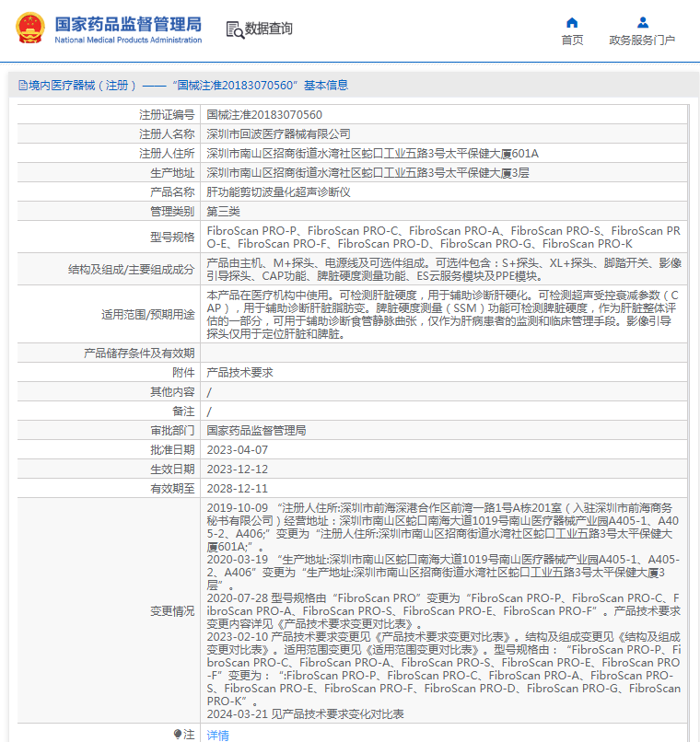Click production address ending with 3层
700x742 pixels.
point(367,173)
